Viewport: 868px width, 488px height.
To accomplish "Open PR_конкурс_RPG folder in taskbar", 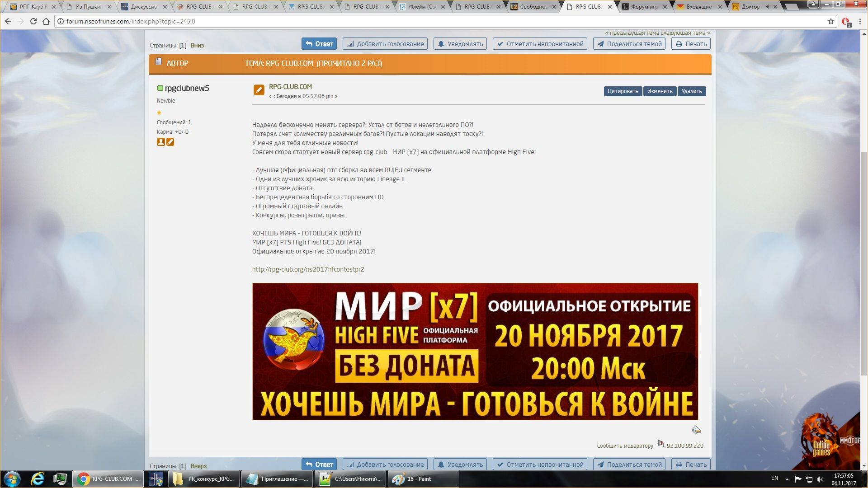I will (x=203, y=479).
